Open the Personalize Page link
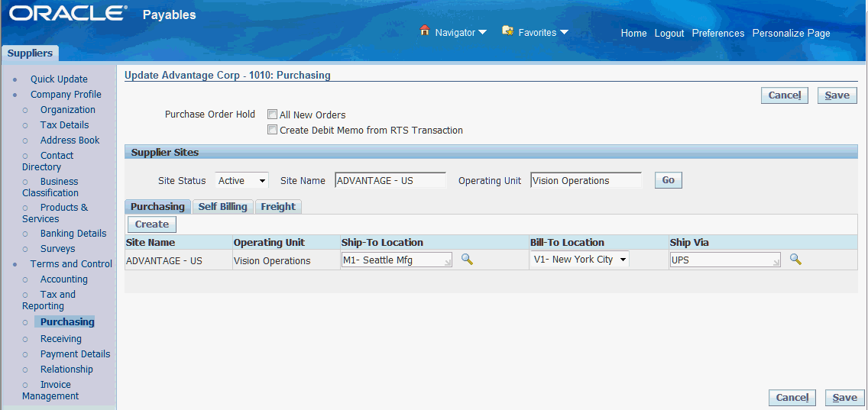Viewport: 868px width, 410px height. [791, 33]
